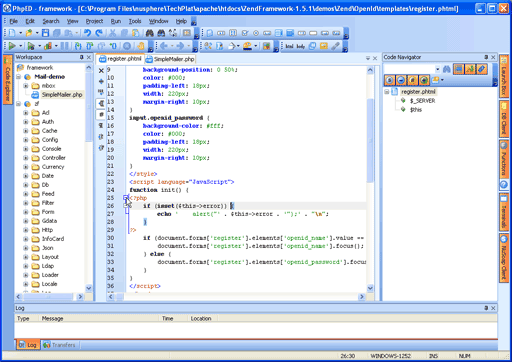
Task: Click the Redo arrow toolbar icon
Action: 99,33
